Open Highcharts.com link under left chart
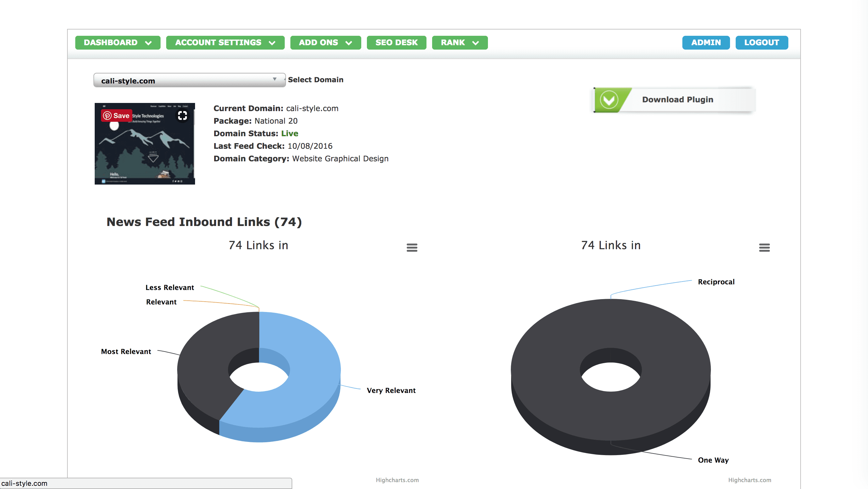The width and height of the screenshot is (868, 489). click(397, 480)
